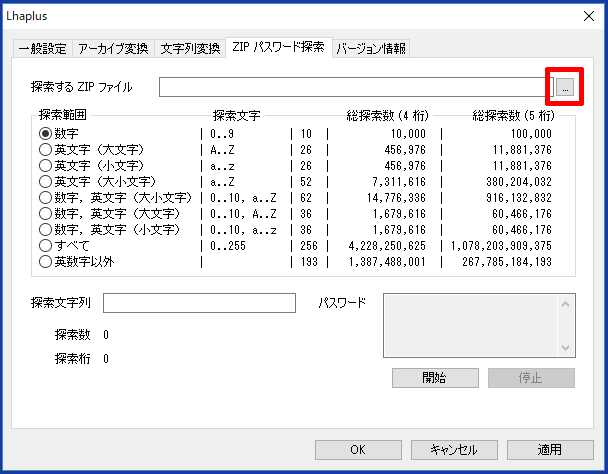Click the 0..255 search characters text
The height and width of the screenshot is (474, 608).
point(228,246)
